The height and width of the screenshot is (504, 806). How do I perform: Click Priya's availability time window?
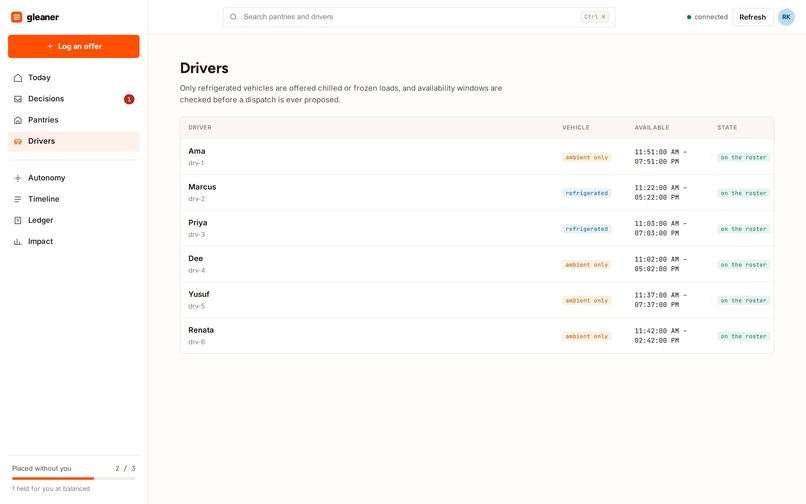coord(661,228)
